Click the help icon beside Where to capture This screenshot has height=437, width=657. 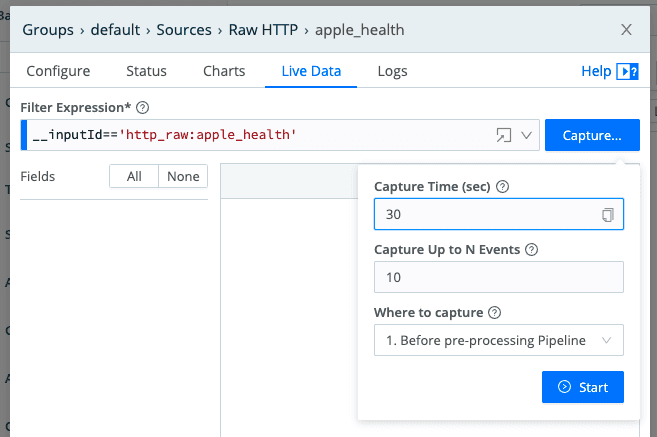pos(496,313)
